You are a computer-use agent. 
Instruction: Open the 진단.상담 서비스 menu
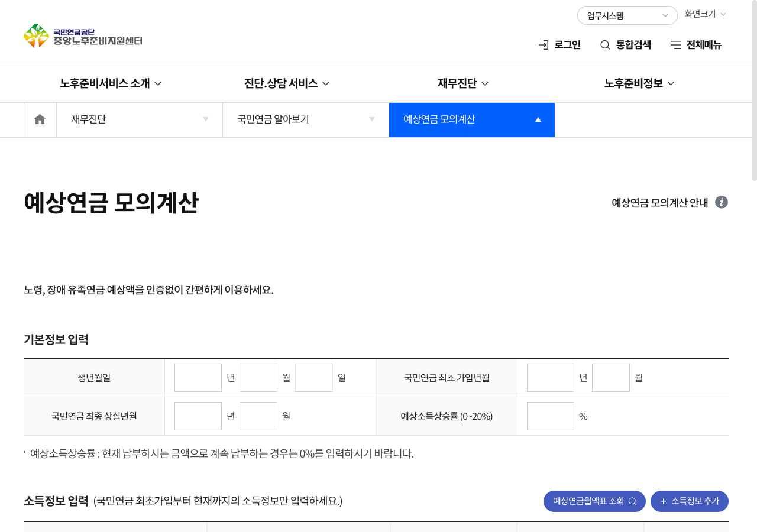tap(287, 83)
